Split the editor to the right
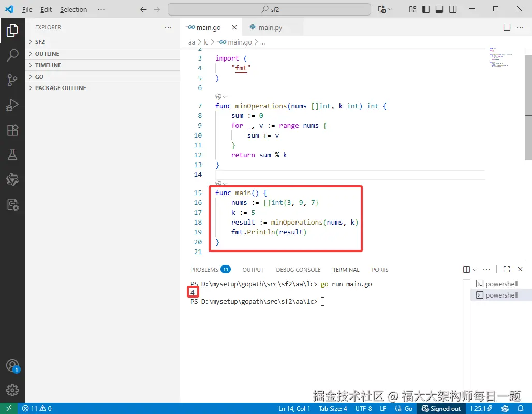Image resolution: width=532 pixels, height=414 pixels. tap(507, 27)
